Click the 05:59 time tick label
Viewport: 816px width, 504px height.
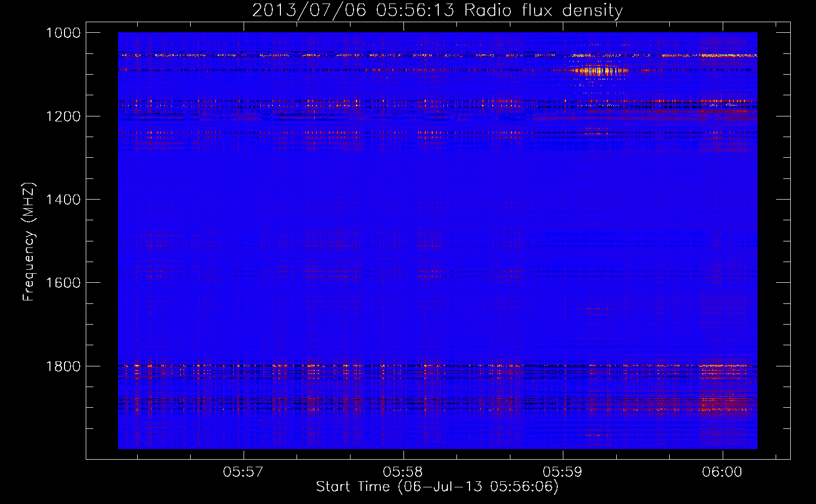[x=562, y=472]
